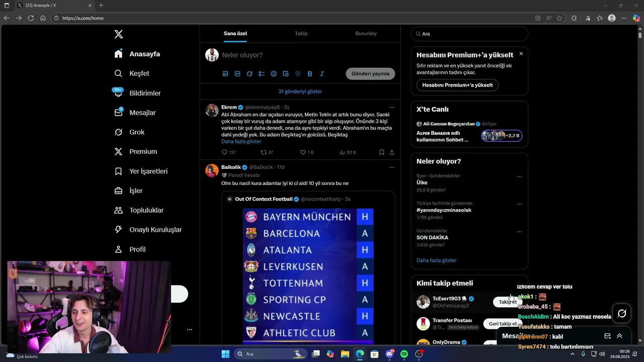Screen dimensions: 644x362
Task: Open Windows Start menu
Action: tap(225, 354)
